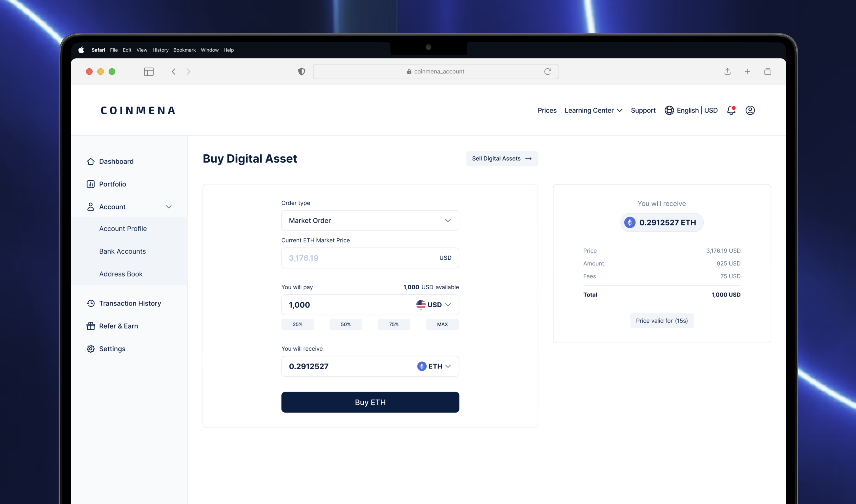Open the Safari share icon
This screenshot has width=856, height=504.
click(x=727, y=71)
